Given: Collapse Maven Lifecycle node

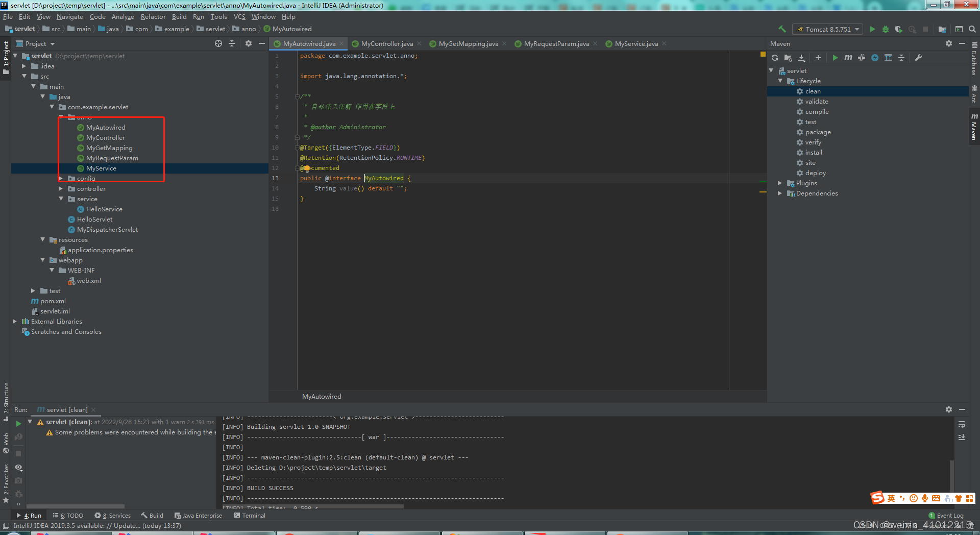Looking at the screenshot, I should (780, 81).
